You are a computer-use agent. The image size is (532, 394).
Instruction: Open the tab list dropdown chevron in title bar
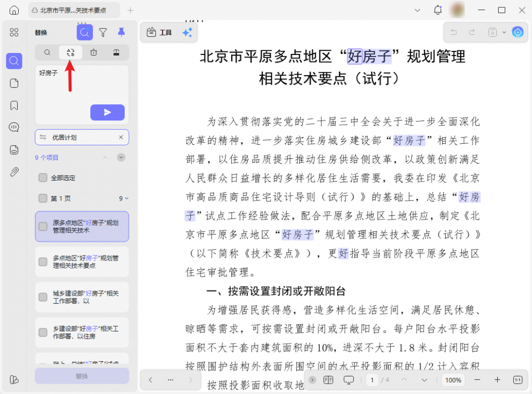[x=417, y=10]
